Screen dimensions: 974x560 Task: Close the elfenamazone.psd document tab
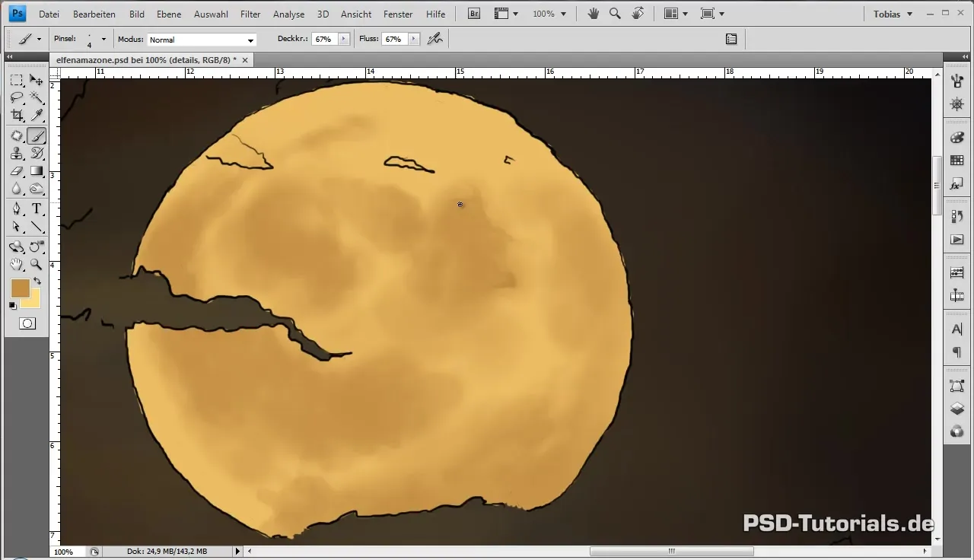(245, 59)
